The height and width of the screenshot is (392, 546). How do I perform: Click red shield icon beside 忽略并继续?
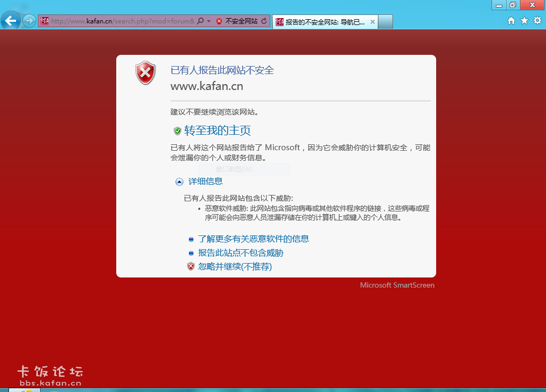tap(191, 266)
